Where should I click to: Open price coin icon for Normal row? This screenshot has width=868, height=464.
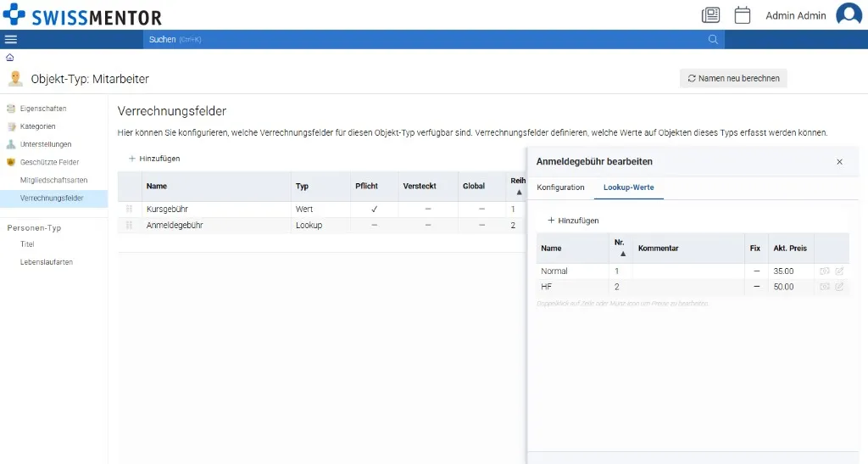click(x=824, y=271)
